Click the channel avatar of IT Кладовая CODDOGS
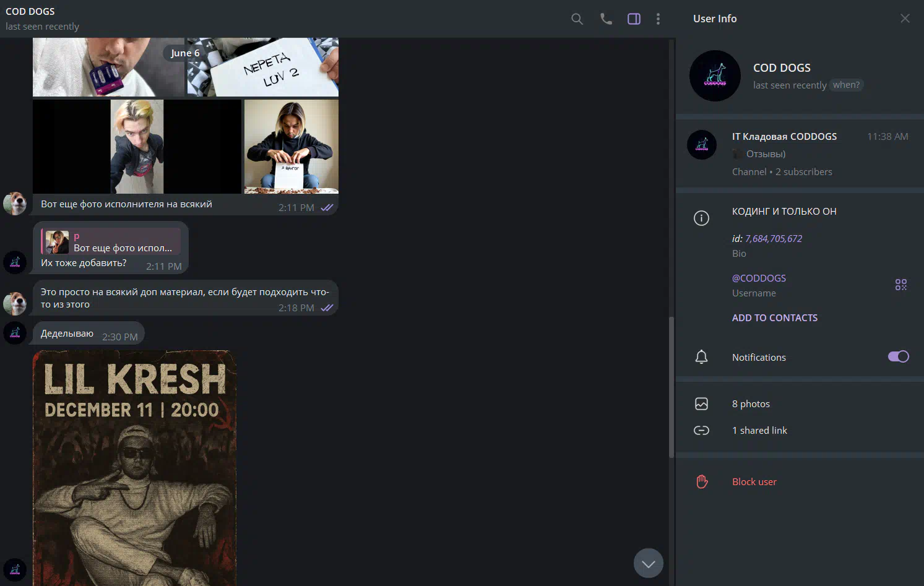Screen dimensions: 924x586 coord(702,145)
